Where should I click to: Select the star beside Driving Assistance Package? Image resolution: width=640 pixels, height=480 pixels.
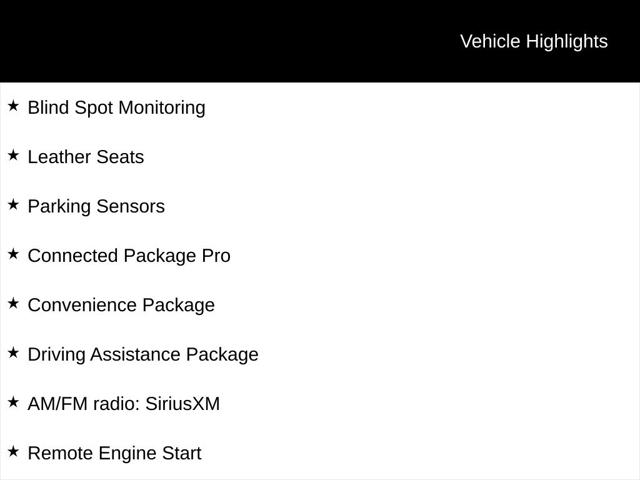pyautogui.click(x=13, y=352)
